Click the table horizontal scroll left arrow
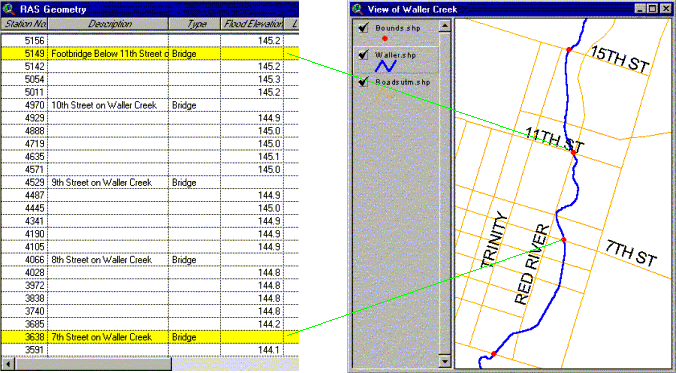 8,364
